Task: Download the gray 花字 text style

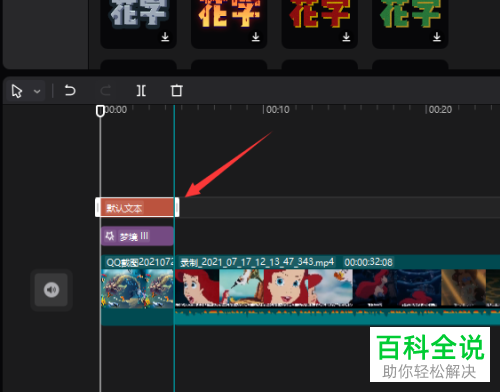Action: point(165,37)
